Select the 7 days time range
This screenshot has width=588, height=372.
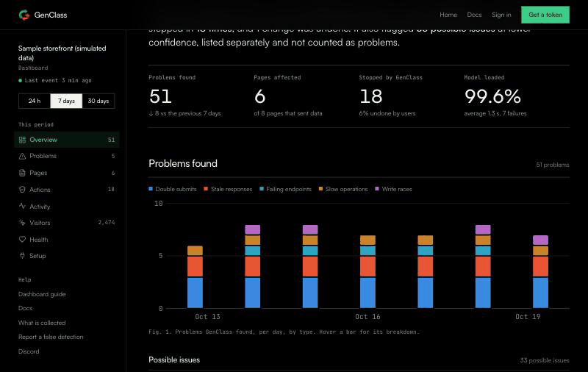click(66, 101)
